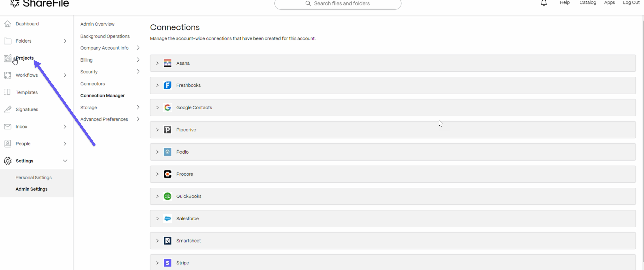Click the Workflows sidebar icon

(x=8, y=75)
